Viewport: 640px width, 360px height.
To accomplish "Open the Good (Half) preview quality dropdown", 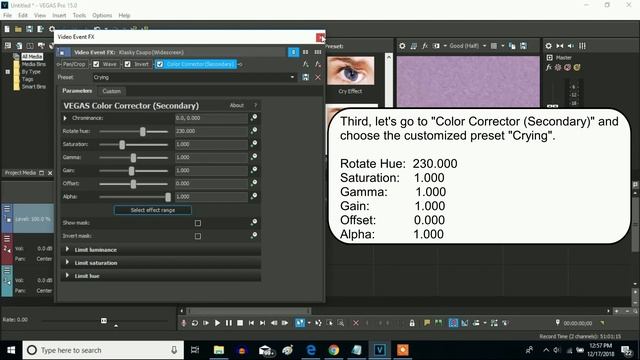I will tap(484, 46).
